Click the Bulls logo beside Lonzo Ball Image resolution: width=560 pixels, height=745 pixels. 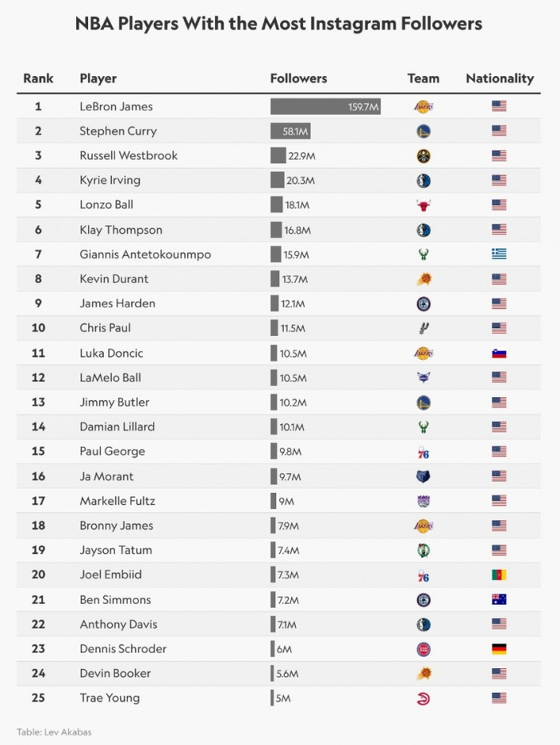pos(423,205)
